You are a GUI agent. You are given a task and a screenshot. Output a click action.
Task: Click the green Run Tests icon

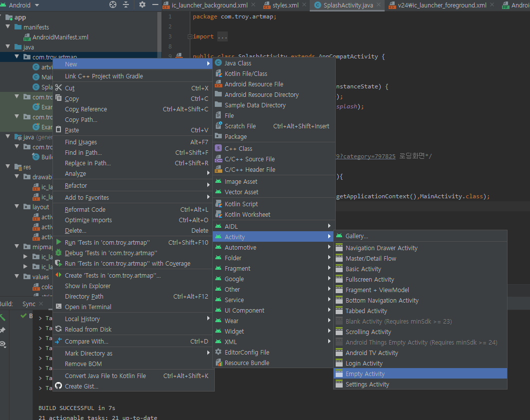click(x=58, y=242)
